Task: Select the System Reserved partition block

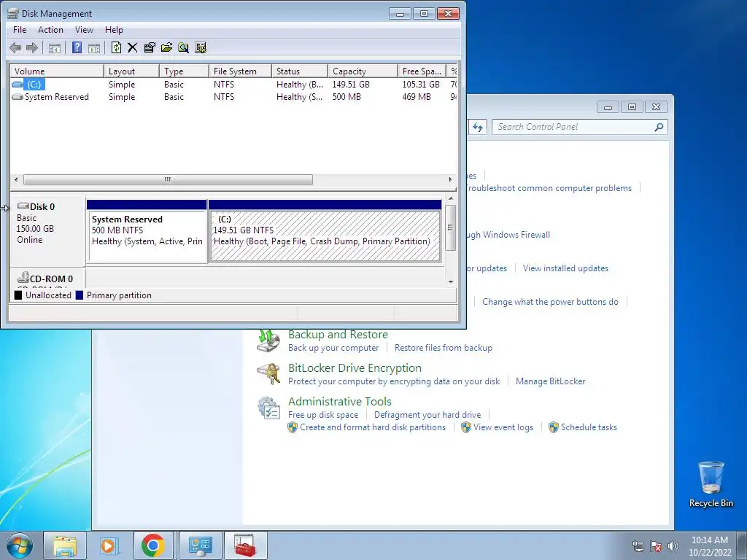Action: (x=147, y=231)
